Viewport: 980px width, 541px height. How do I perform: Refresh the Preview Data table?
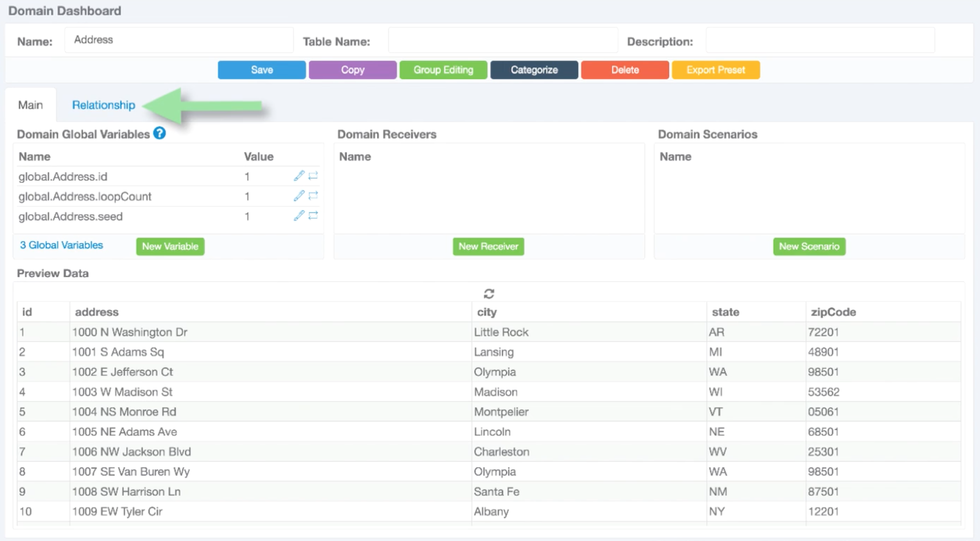[x=489, y=294]
